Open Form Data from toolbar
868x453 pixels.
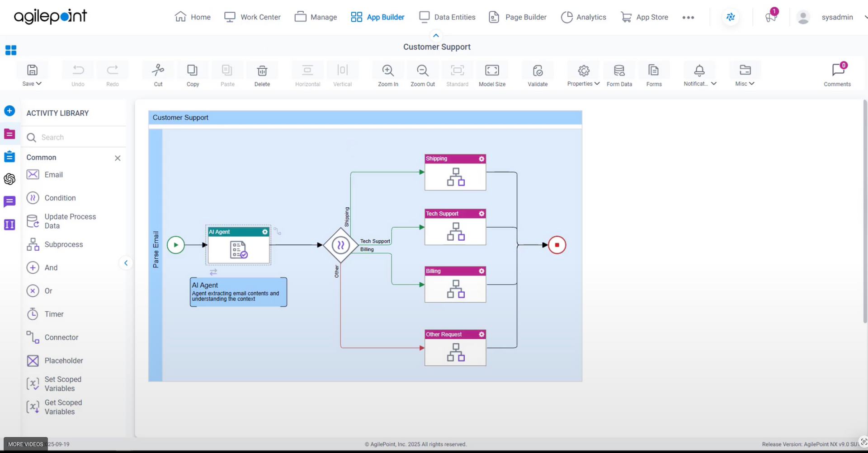pos(619,71)
